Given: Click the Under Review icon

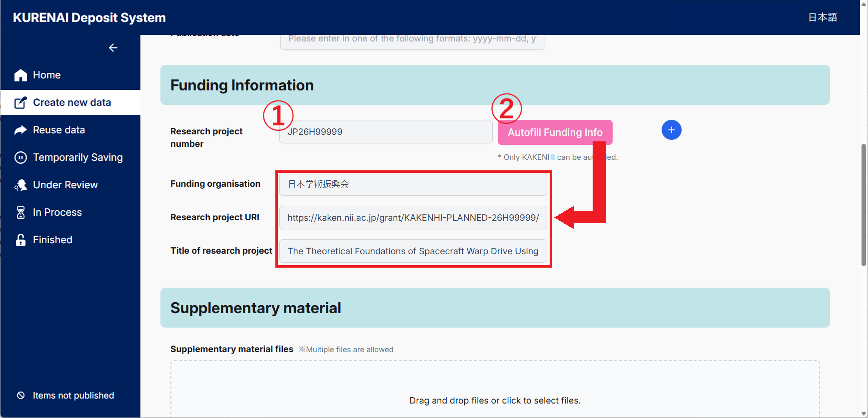Looking at the screenshot, I should 20,185.
